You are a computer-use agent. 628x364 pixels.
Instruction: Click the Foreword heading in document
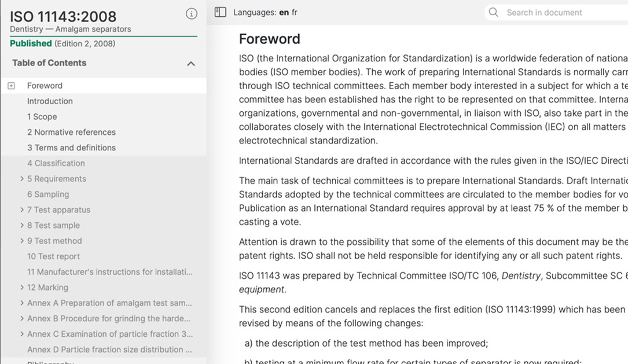click(270, 39)
